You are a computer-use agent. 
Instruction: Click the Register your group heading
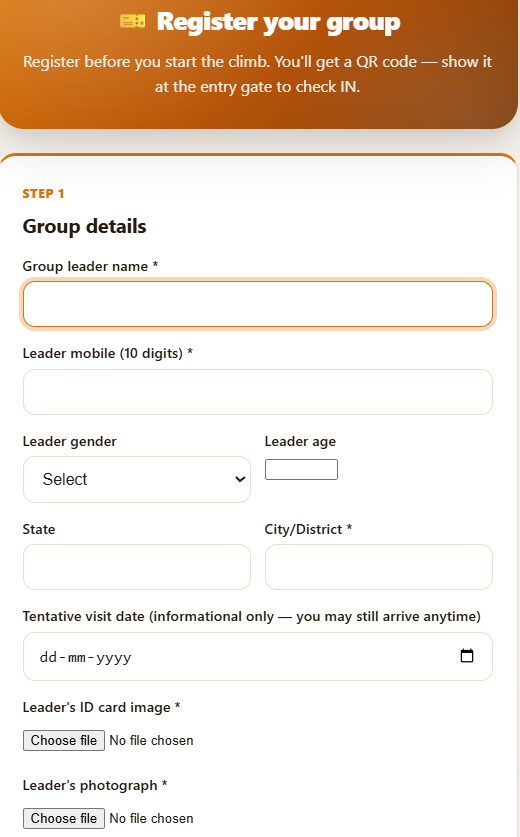(x=278, y=22)
